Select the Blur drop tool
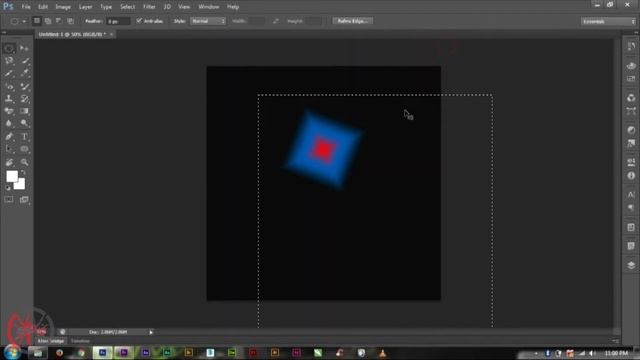 point(9,123)
